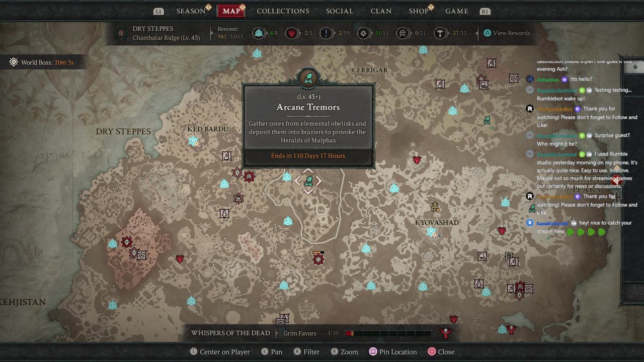This screenshot has height=362, width=644.
Task: Close the map with Close button
Action: click(441, 352)
